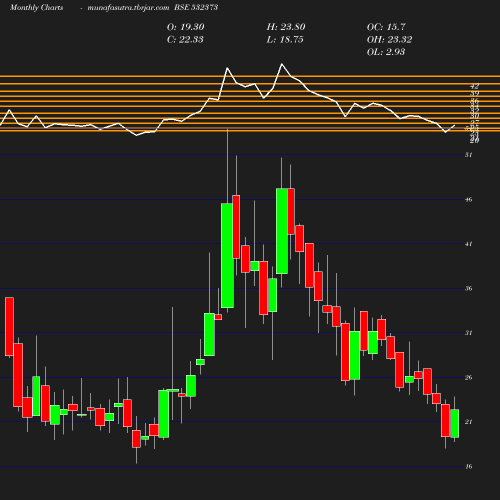Click the price axis label "31"

coord(469,333)
